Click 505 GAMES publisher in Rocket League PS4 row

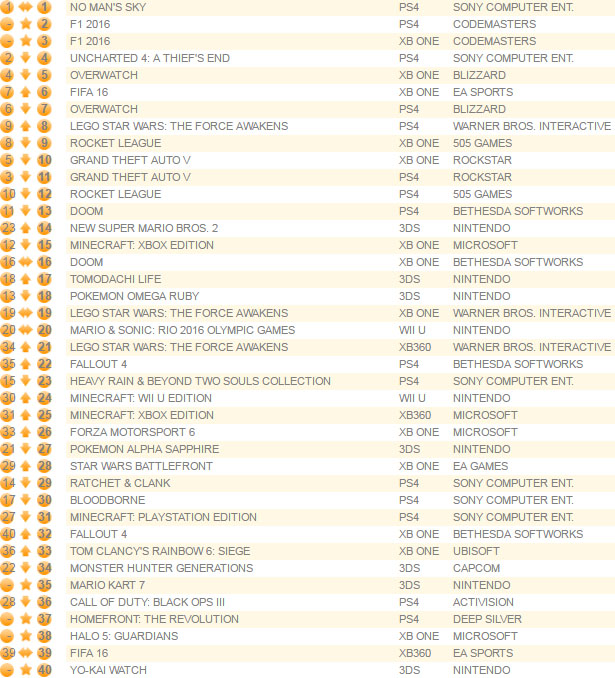[x=482, y=194]
